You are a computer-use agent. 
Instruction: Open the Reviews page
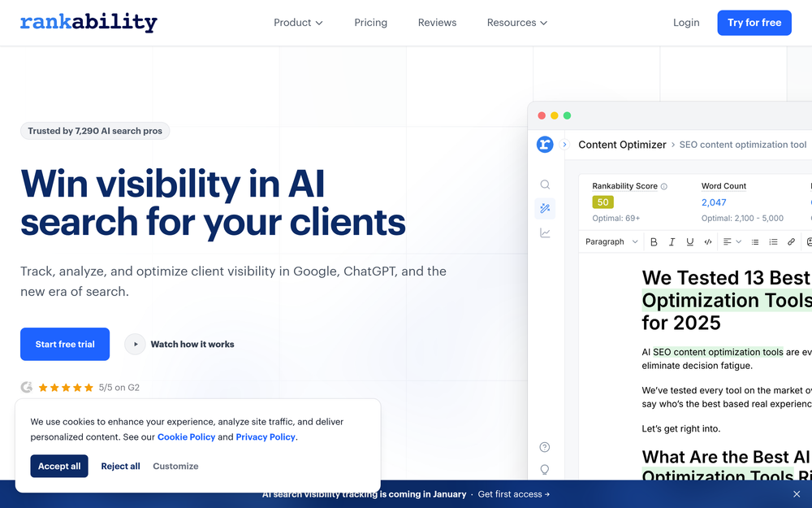437,22
